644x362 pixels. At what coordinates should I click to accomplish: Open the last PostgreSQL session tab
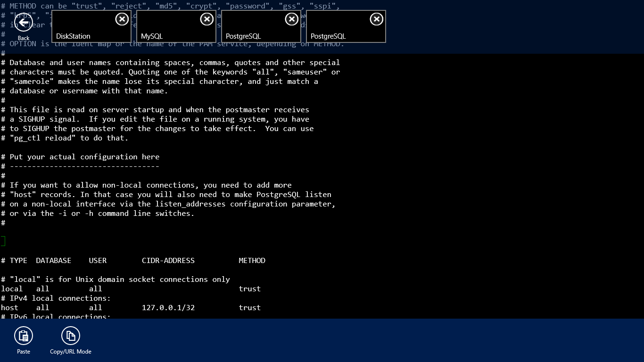pos(339,33)
